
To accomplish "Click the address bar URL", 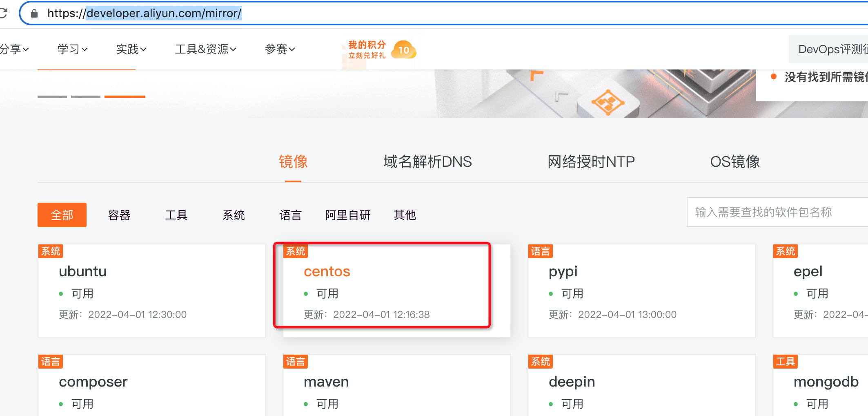I will point(145,13).
